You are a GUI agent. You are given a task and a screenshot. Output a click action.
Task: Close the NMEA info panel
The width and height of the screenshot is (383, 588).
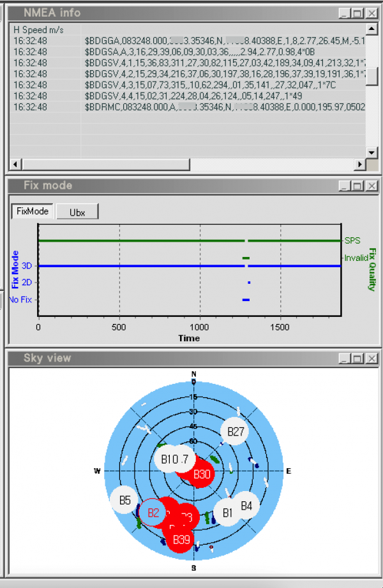click(x=372, y=13)
